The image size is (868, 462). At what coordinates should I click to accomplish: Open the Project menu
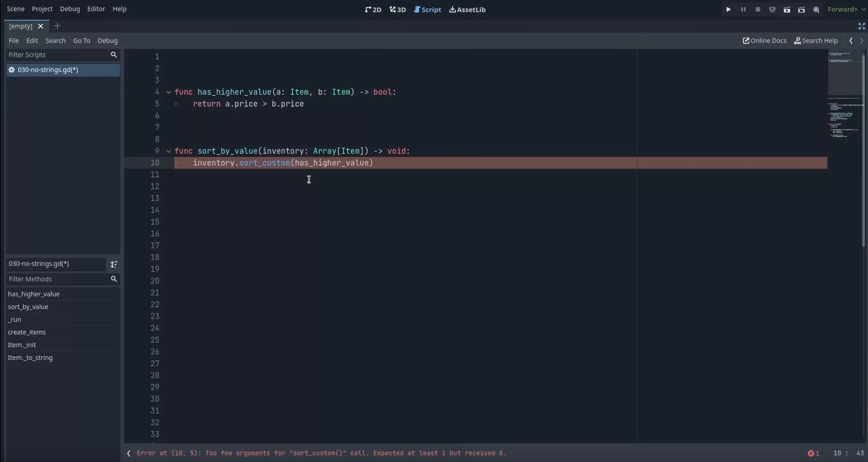pos(42,9)
